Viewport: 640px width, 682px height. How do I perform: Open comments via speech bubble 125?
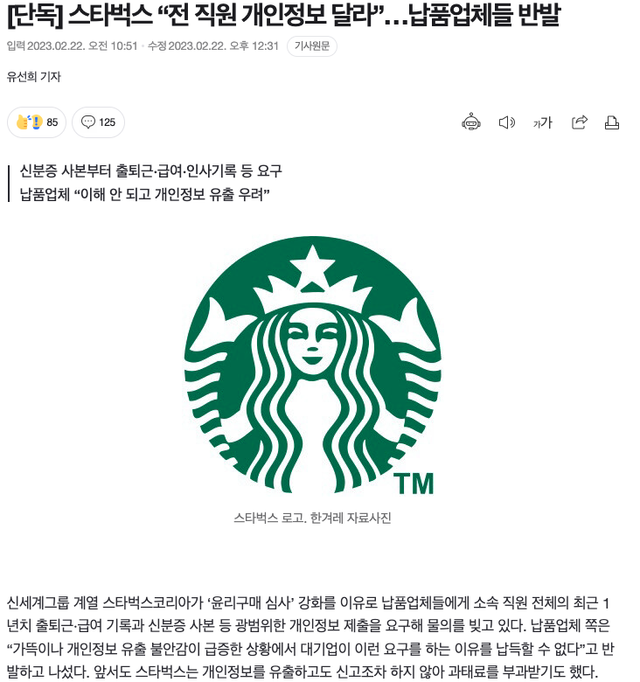98,122
